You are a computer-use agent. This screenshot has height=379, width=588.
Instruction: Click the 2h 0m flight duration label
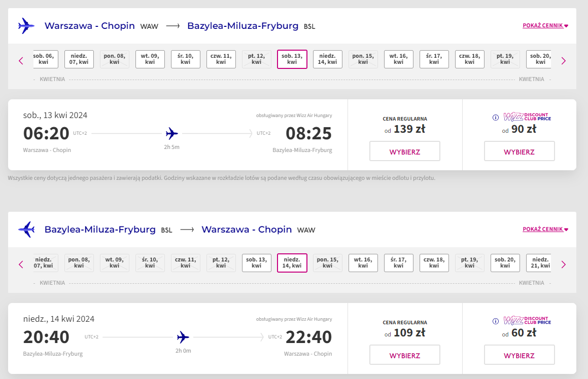(183, 351)
